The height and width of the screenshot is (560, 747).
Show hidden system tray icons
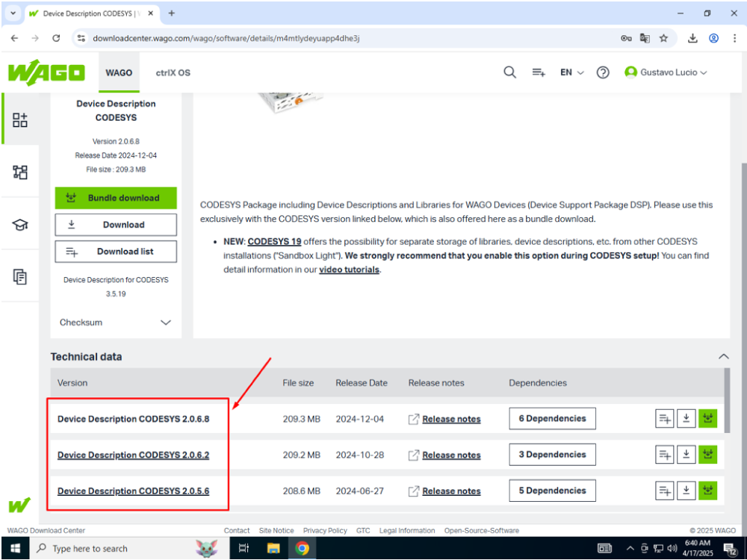click(x=630, y=549)
